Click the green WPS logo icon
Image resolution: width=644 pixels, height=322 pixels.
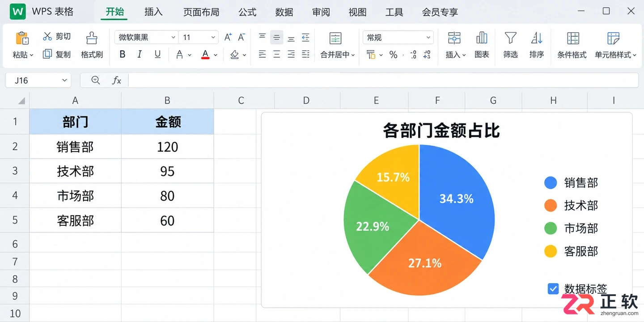(x=18, y=12)
